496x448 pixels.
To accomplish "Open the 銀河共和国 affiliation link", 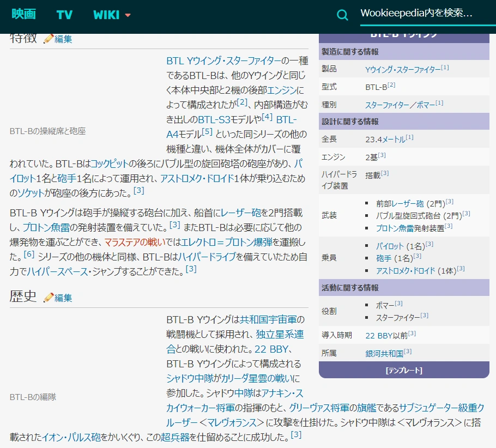I will click(x=384, y=353).
